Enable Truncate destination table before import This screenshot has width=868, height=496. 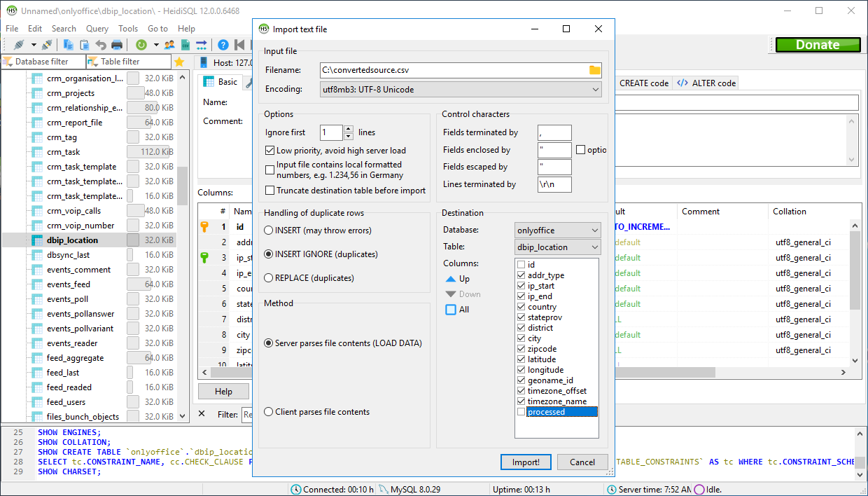[270, 191]
